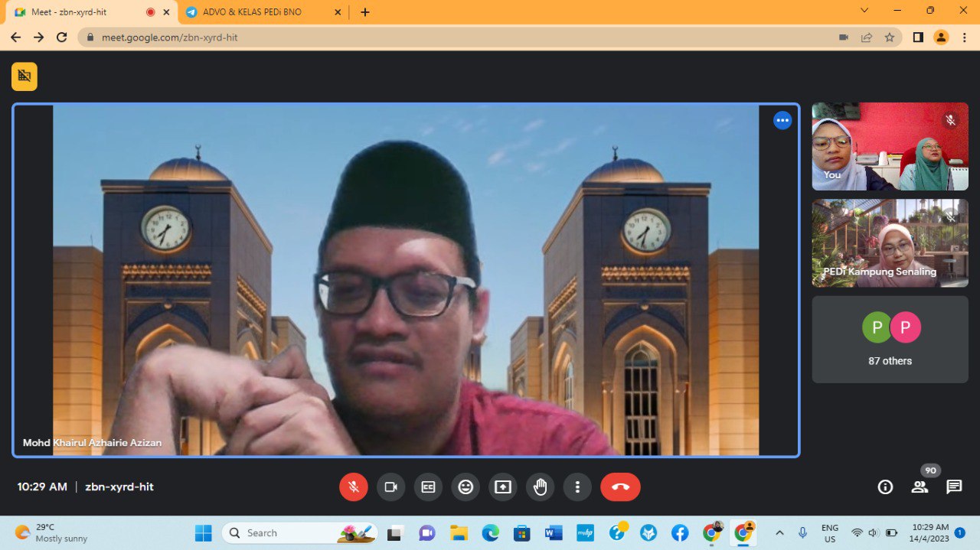Open the Chrome profile avatar
The image size is (980, 550).
click(941, 37)
